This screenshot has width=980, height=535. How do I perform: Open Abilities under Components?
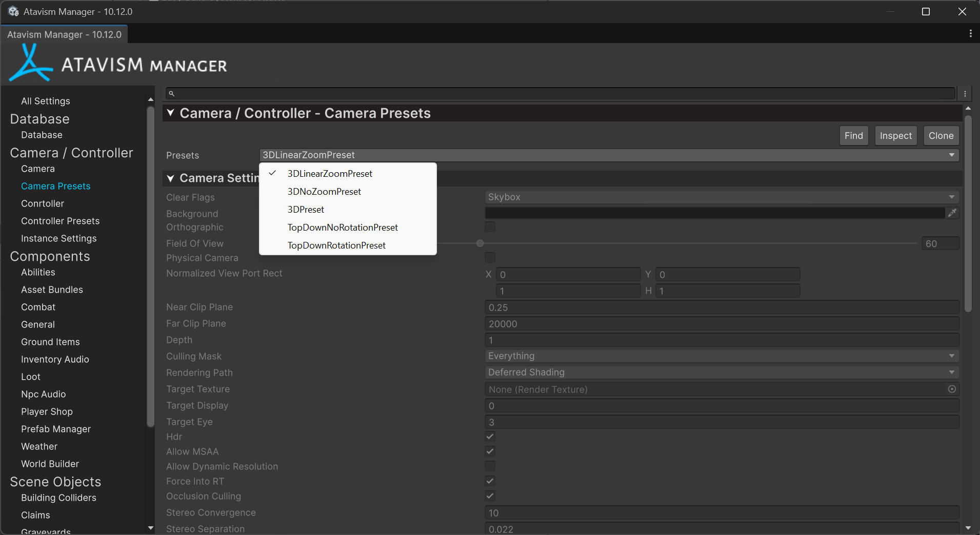(x=38, y=272)
